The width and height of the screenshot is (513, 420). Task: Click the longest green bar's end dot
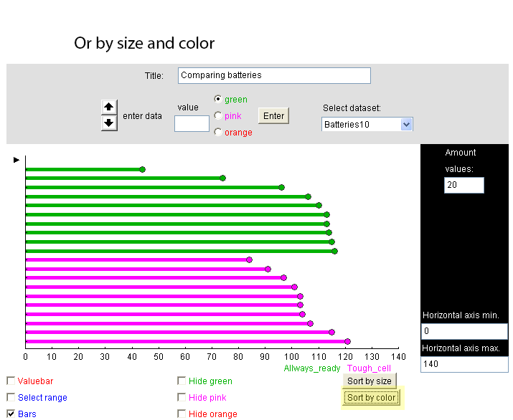(x=334, y=251)
